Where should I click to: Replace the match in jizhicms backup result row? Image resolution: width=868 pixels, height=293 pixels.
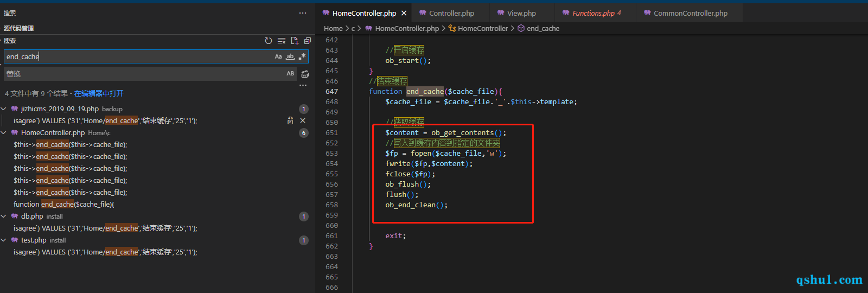click(x=290, y=120)
